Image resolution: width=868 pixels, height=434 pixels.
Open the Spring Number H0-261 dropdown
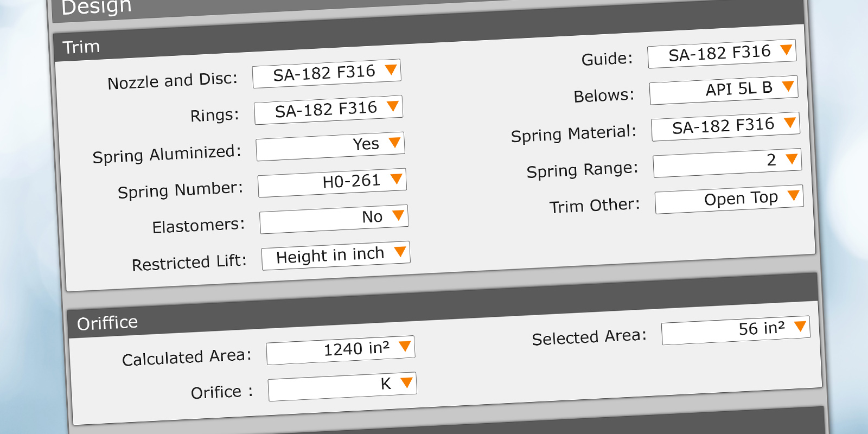397,178
